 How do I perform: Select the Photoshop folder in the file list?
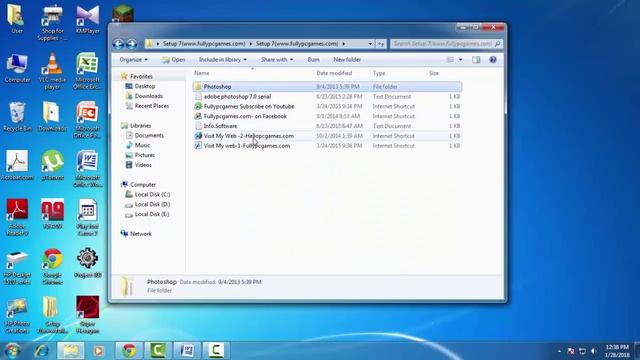click(x=327, y=87)
